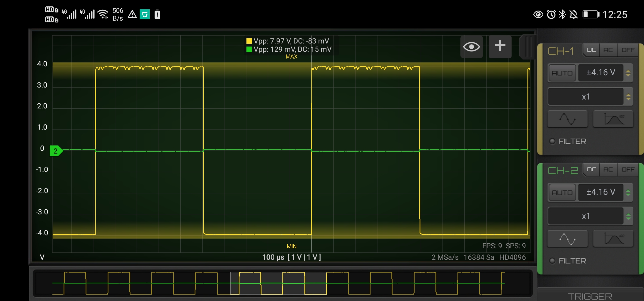Enable the CH-2 FILTER radio button
Screen dimensions: 644x301
tap(552, 261)
